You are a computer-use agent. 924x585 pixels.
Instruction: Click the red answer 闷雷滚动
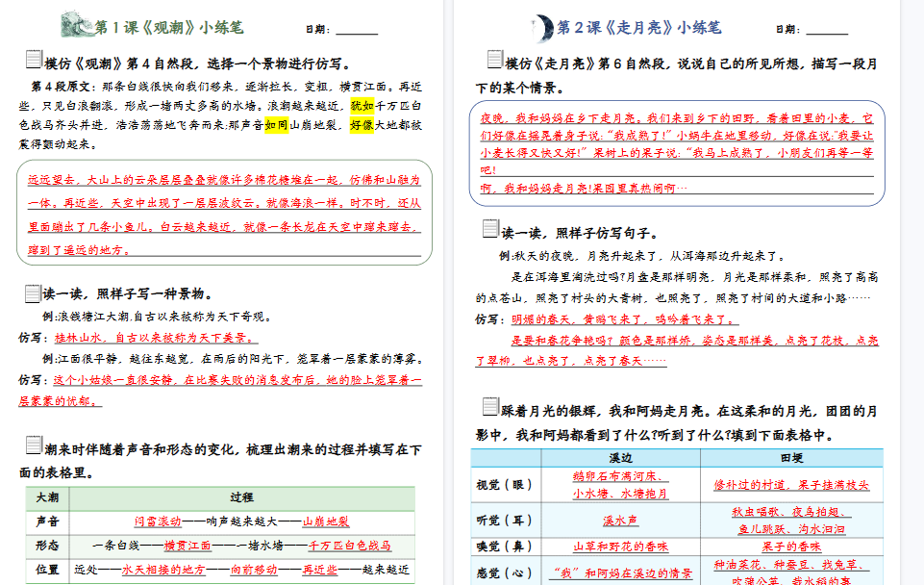tap(158, 521)
